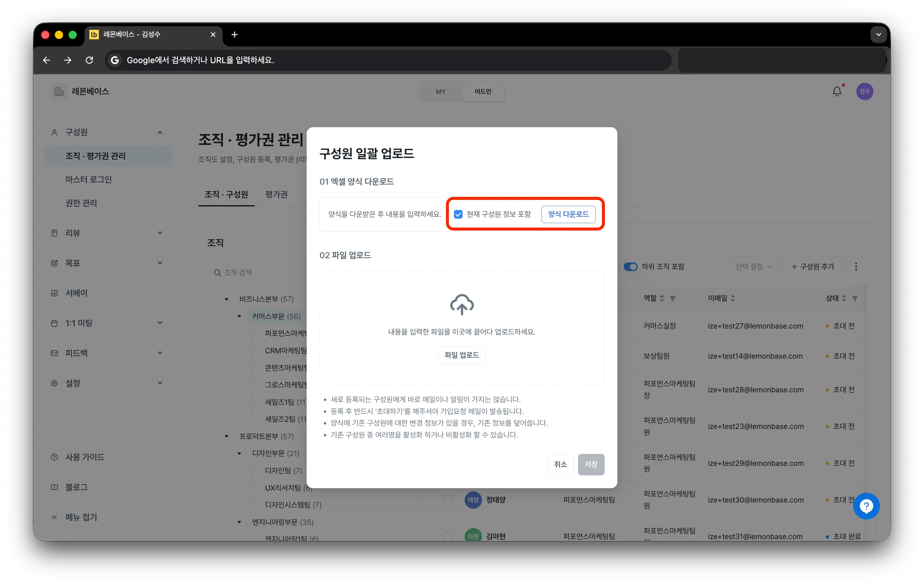
Task: Expand the 목표 sidebar section
Action: tap(160, 263)
